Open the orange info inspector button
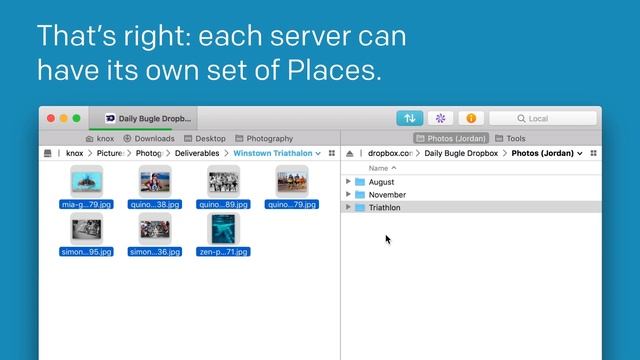 [471, 118]
